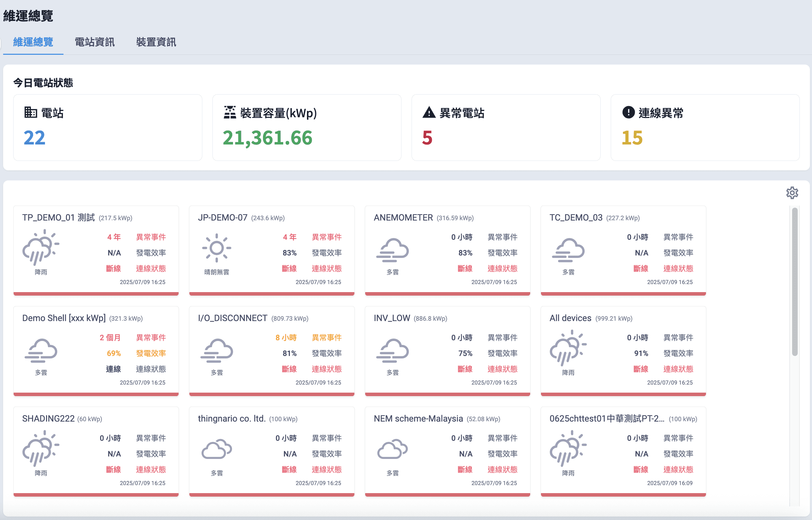Viewport: 812px width, 520px height.
Task: Click the solar panel 裝置容量 icon
Action: 230,113
